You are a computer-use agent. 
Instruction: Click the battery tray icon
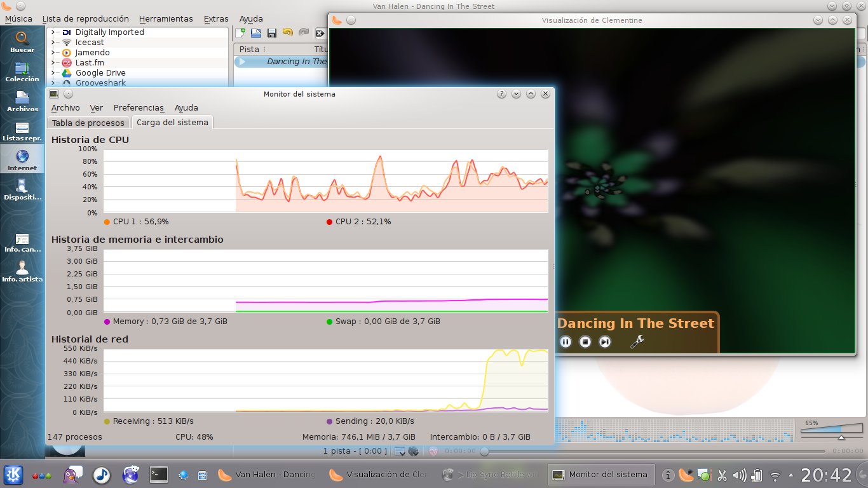[757, 475]
